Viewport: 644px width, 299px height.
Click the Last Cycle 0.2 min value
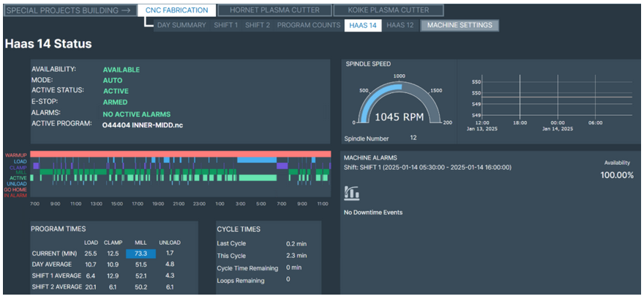point(296,243)
